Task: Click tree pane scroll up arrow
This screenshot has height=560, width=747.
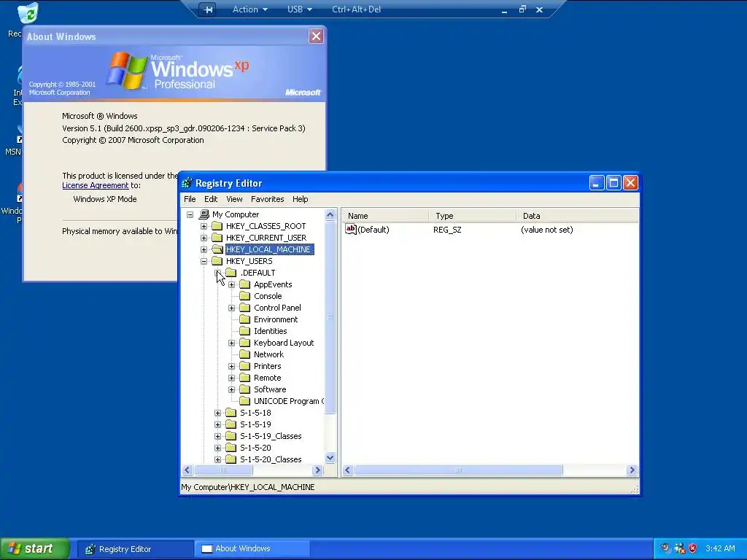Action: pos(330,215)
